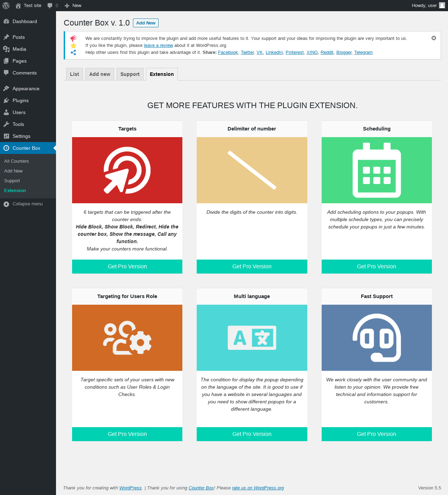Viewport: 448px width, 495px height.
Task: Open Appearance menu
Action: [28, 89]
